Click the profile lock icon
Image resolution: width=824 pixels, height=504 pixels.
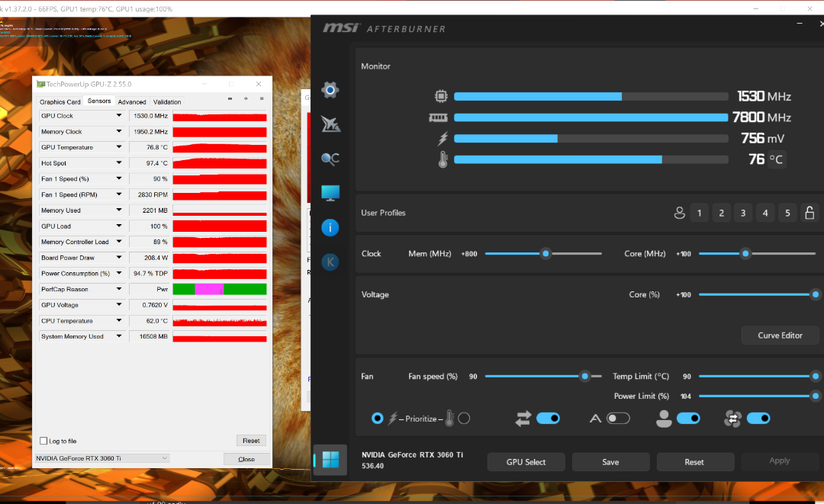pyautogui.click(x=810, y=213)
